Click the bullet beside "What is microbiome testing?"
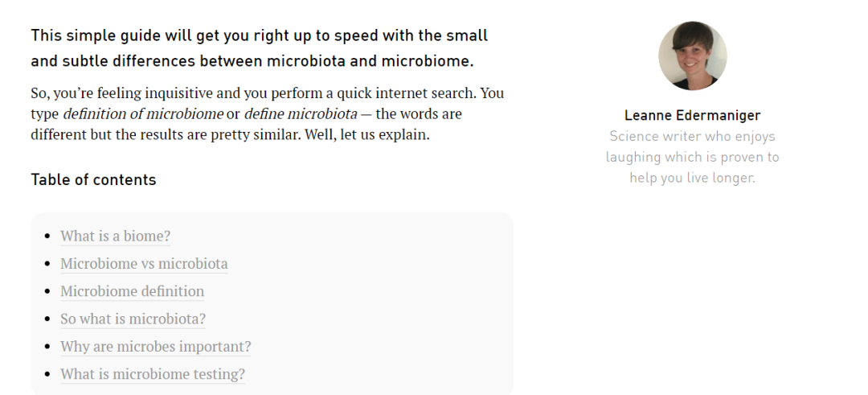 tap(47, 375)
